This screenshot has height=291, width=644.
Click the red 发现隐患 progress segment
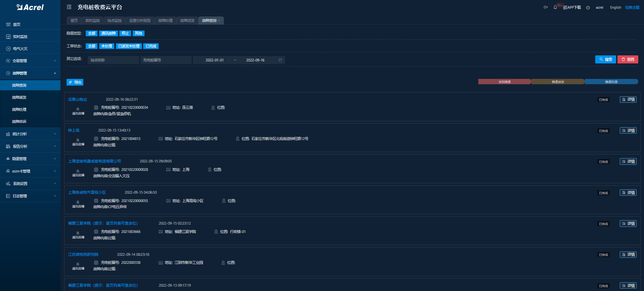point(505,82)
